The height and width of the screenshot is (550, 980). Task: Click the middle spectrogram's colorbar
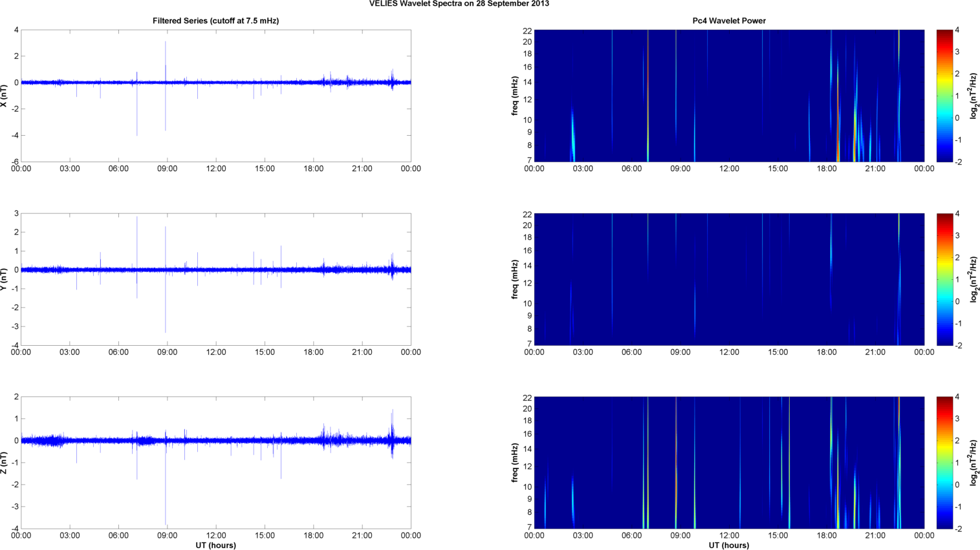pos(944,279)
